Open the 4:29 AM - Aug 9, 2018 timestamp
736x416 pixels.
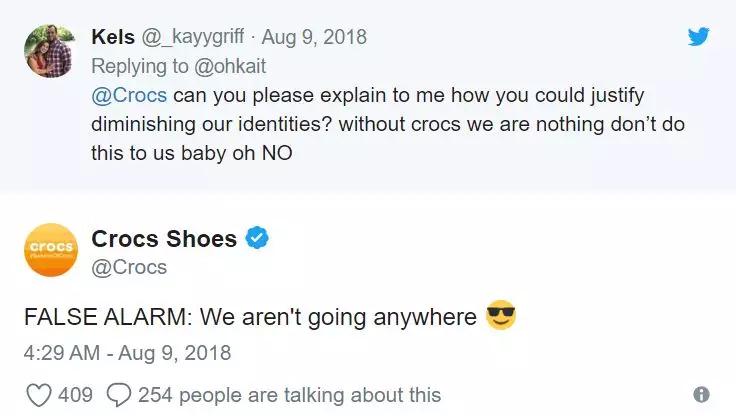pyautogui.click(x=127, y=352)
